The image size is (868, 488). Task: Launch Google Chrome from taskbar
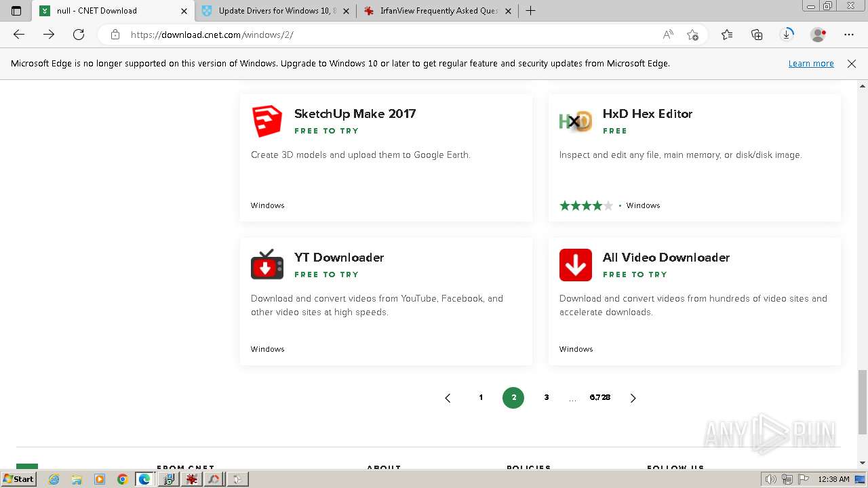tap(122, 479)
